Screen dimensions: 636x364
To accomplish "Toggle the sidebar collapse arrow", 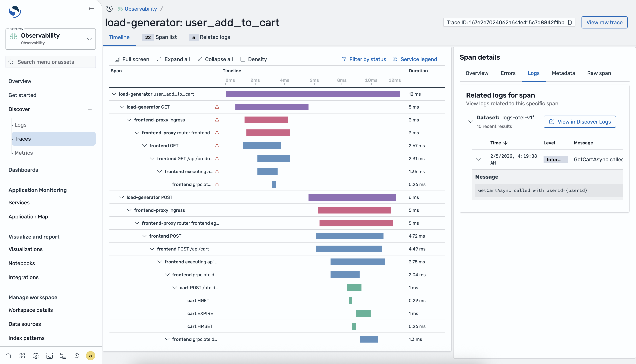I will tap(91, 9).
